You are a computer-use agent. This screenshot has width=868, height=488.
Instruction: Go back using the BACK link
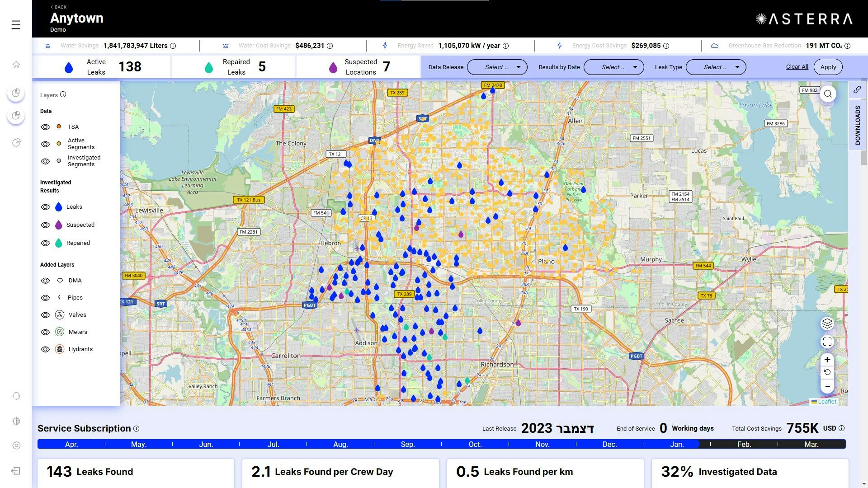(x=58, y=7)
